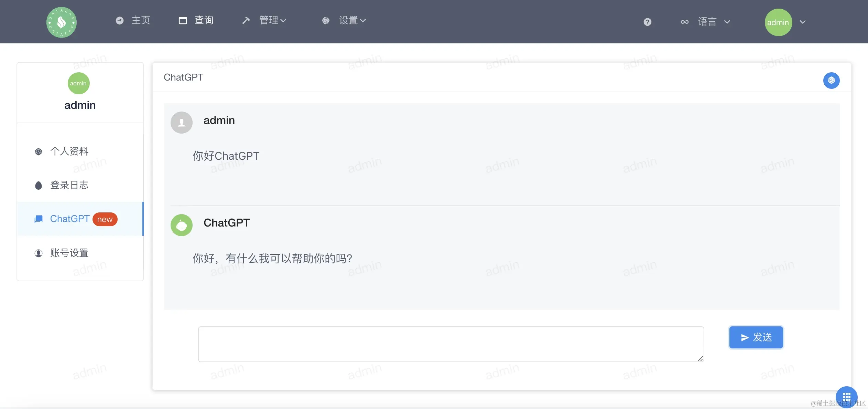Focus the chat message text area
868x409 pixels.
tap(451, 344)
